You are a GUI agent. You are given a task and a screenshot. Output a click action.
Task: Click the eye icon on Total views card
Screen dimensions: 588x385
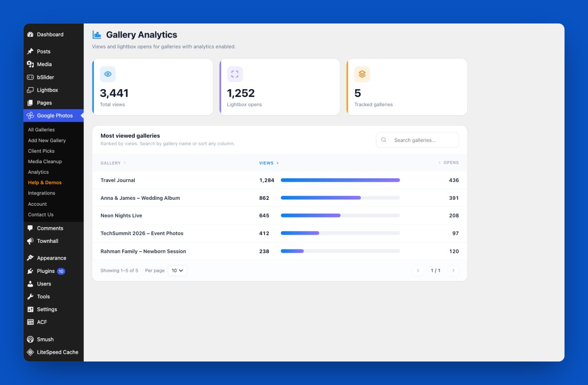click(x=108, y=74)
